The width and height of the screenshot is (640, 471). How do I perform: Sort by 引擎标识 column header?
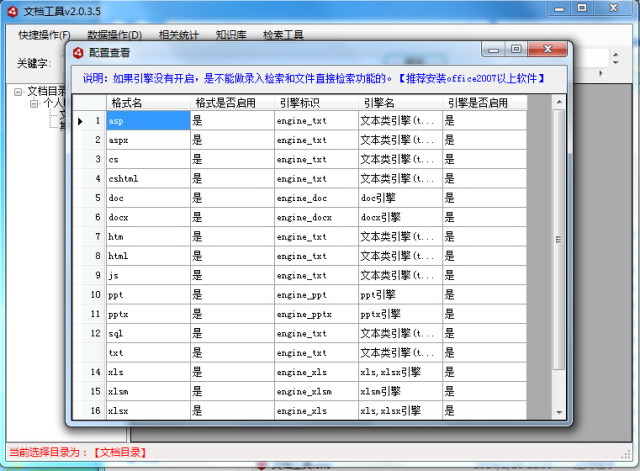point(316,102)
